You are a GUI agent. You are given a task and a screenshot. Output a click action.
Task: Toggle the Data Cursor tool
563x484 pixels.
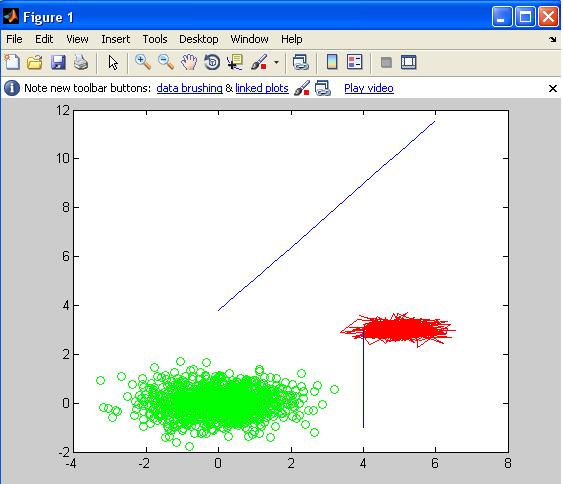[235, 62]
